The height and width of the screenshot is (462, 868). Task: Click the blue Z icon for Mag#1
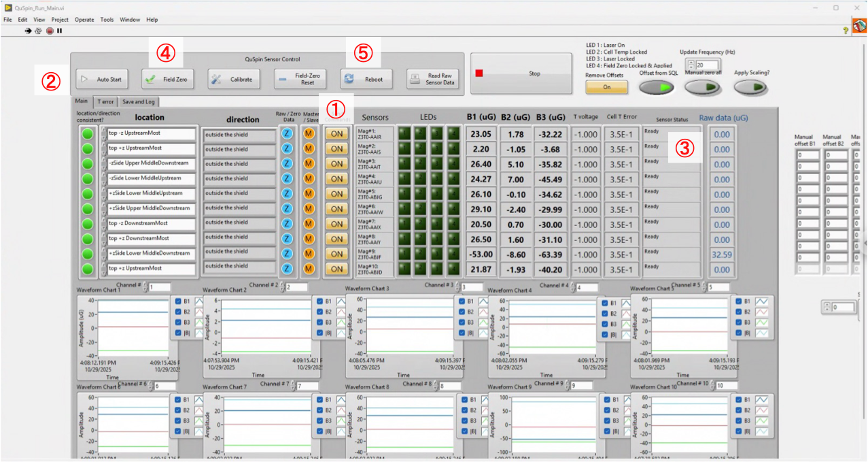(287, 133)
